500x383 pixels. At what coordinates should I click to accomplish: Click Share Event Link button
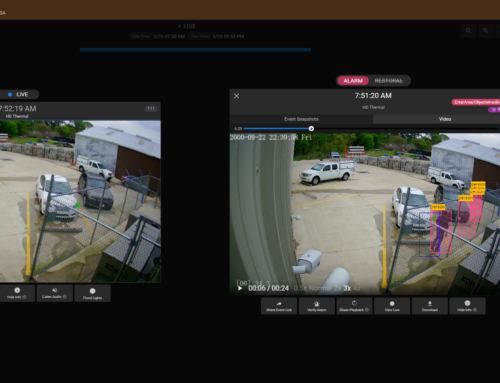279,306
